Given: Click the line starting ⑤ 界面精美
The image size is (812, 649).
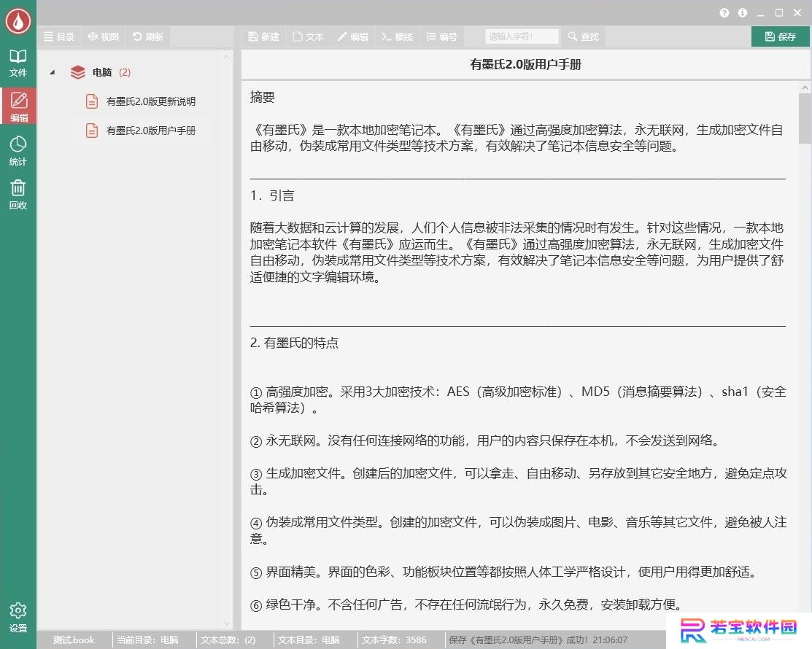Looking at the screenshot, I should tap(504, 572).
